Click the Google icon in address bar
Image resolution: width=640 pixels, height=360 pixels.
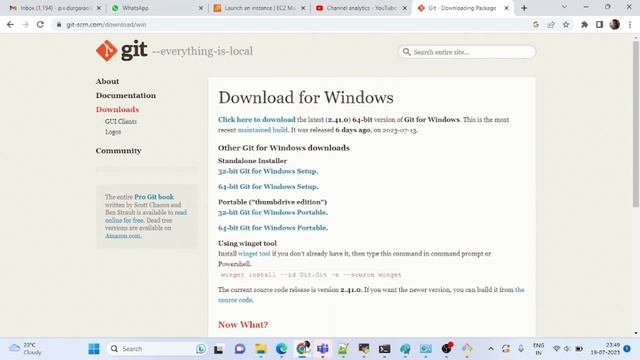(536, 24)
